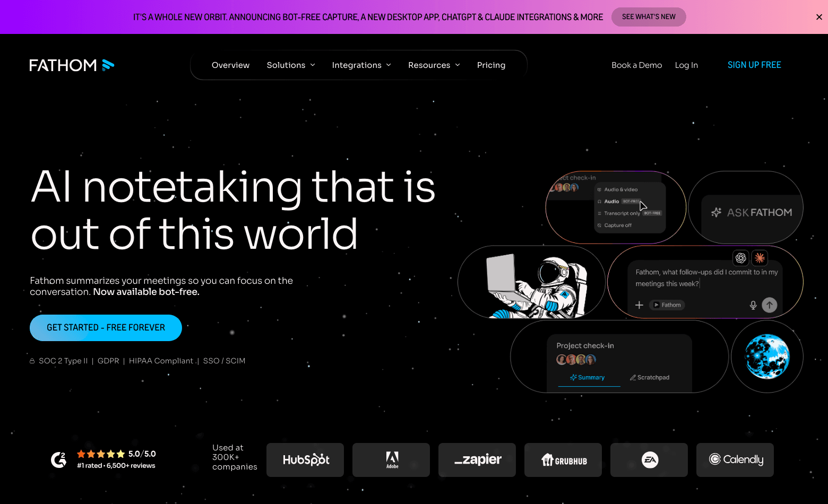The image size is (828, 504).
Task: Click the '#1 rated · 6,500+ reviews' text
Action: click(x=116, y=466)
